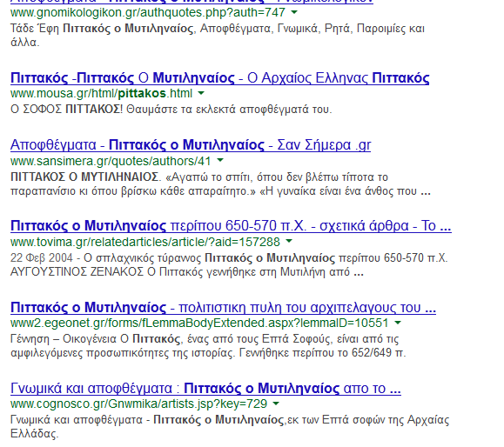Open the 'περίπου 650-570 π.Χ.' result link
This screenshot has height=447, width=504.
click(x=231, y=226)
